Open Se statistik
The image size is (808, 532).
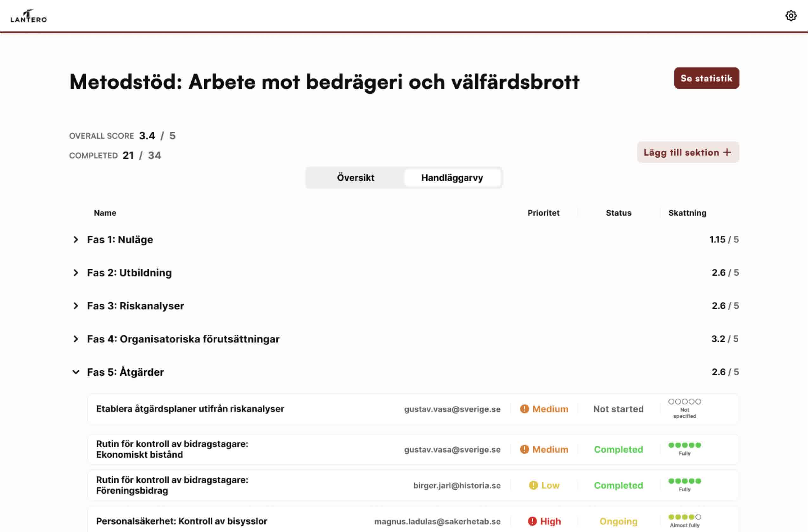pos(707,78)
